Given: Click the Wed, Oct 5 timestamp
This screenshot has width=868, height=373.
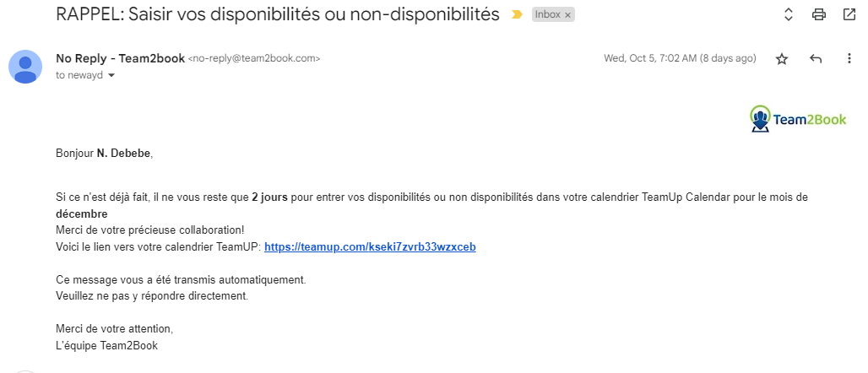Looking at the screenshot, I should coord(680,59).
